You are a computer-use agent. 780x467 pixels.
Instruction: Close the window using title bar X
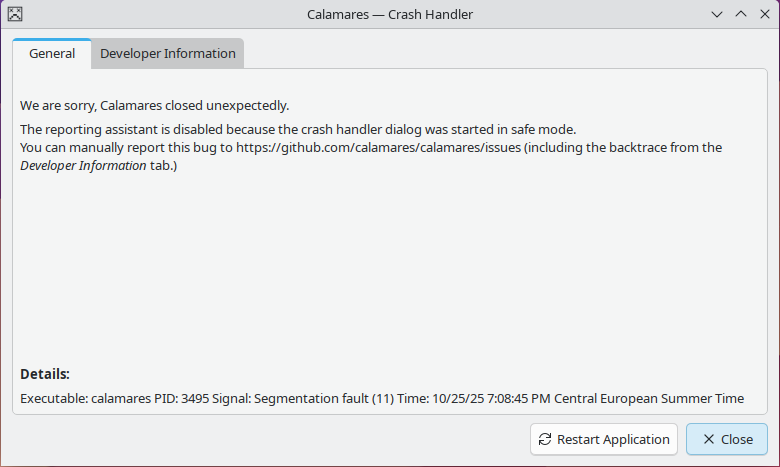tap(764, 14)
